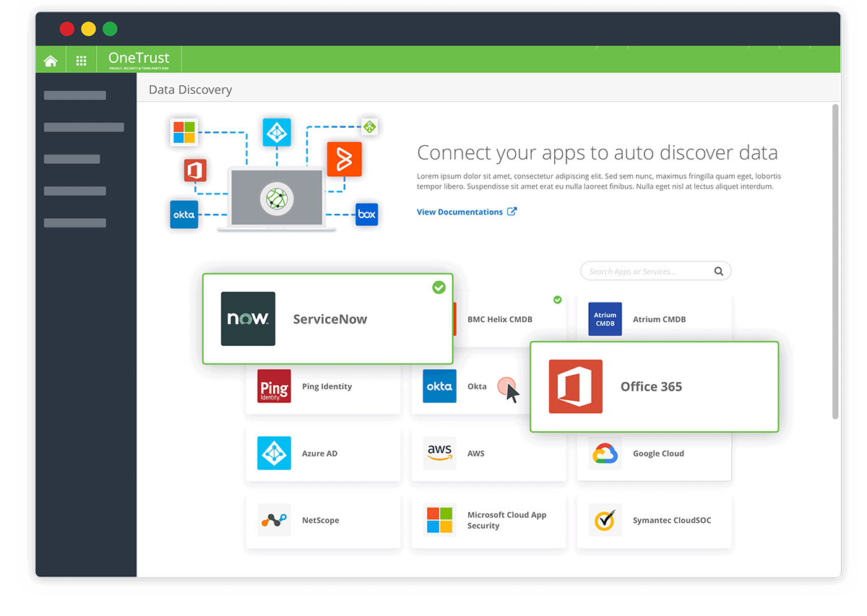
Task: Select the AWS label
Action: pos(476,454)
